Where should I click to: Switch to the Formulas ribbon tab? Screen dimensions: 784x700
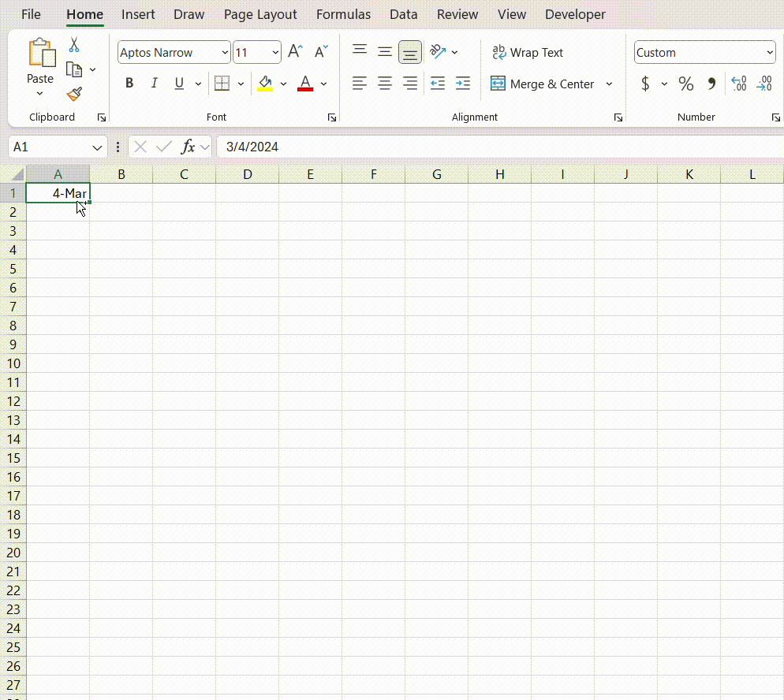point(343,14)
